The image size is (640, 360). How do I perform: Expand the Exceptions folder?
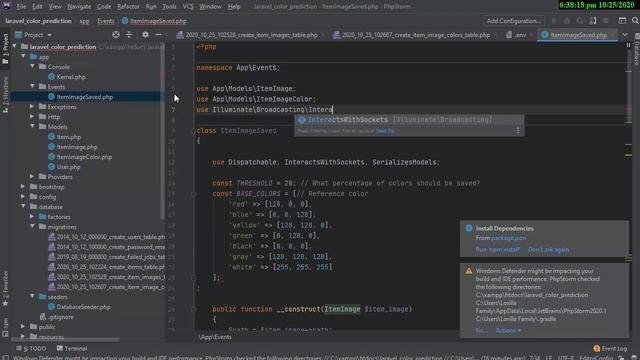pos(32,107)
